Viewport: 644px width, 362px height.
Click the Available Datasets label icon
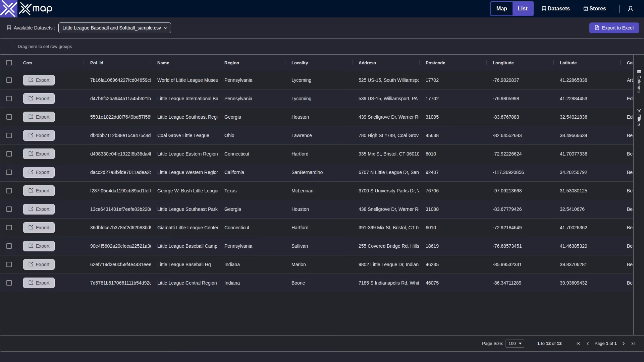(x=9, y=28)
